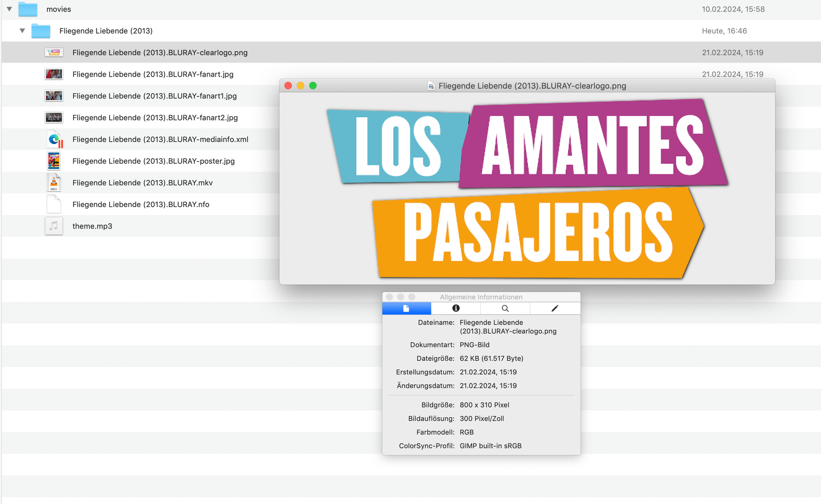Viewport: 821px width, 504px height.
Task: Click the BLURAY-fanart.jpg thumbnail icon
Action: click(54, 74)
